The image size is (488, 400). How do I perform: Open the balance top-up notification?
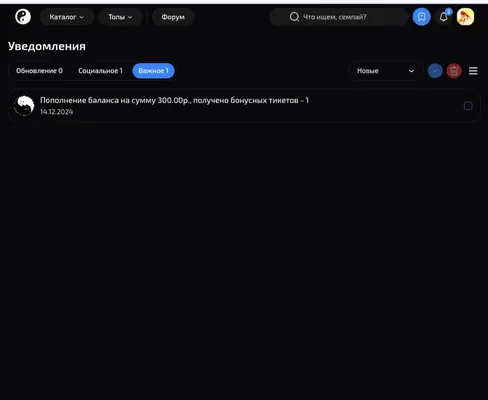(244, 106)
